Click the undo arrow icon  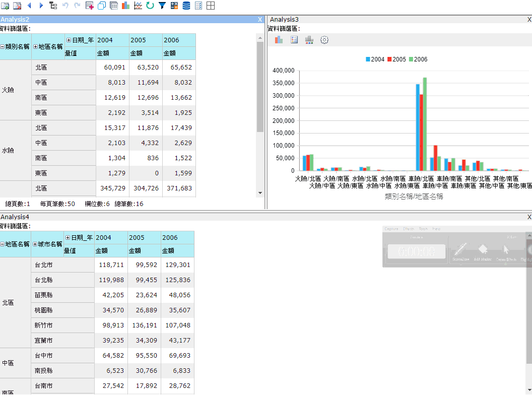[65, 6]
